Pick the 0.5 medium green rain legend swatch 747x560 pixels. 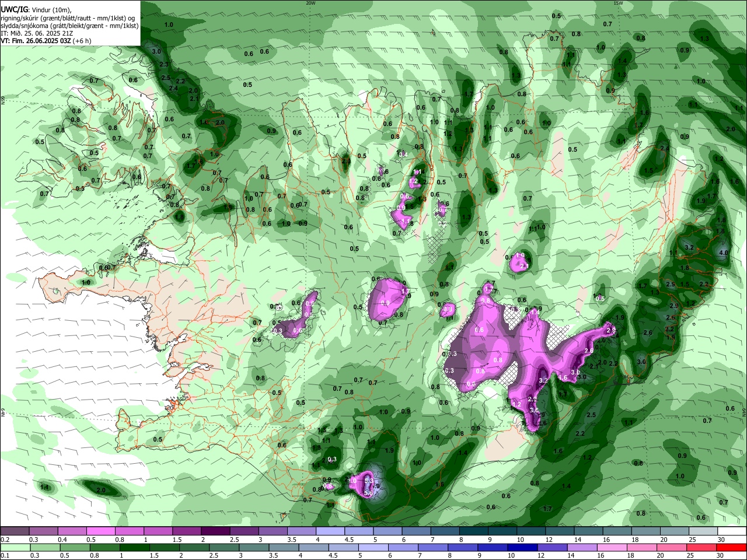[74, 548]
